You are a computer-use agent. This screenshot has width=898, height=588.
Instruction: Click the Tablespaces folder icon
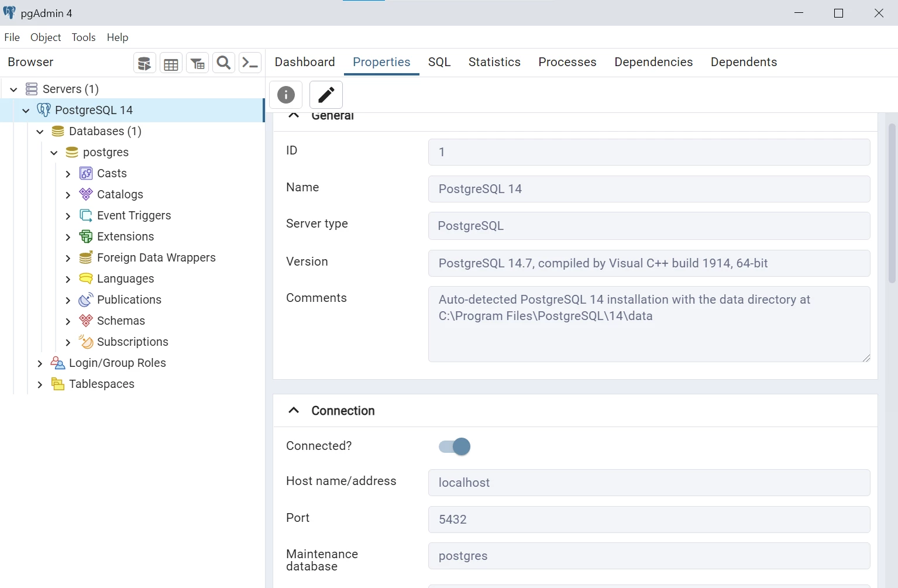58,384
